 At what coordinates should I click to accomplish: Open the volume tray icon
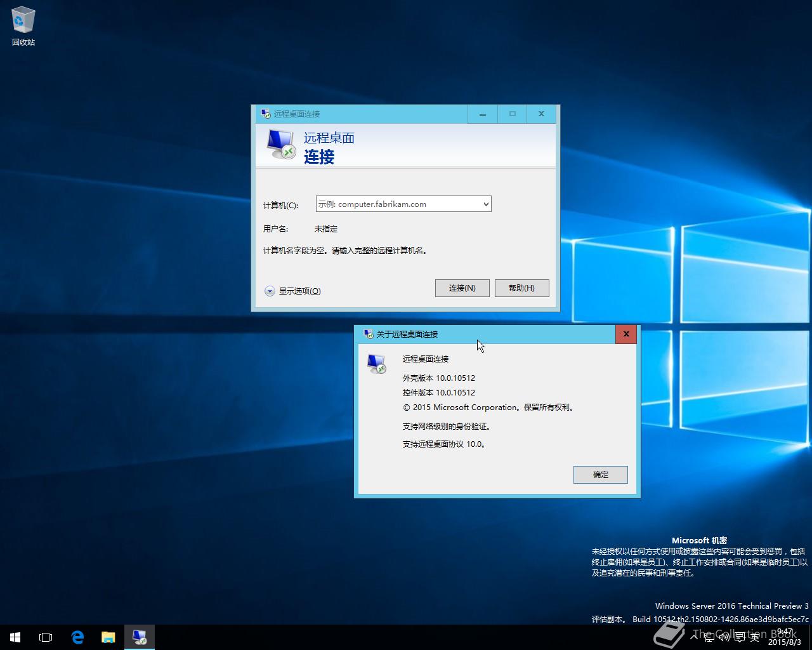click(724, 637)
